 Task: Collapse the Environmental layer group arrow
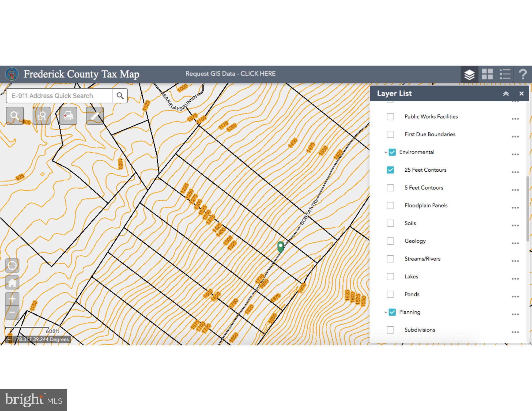[x=386, y=152]
